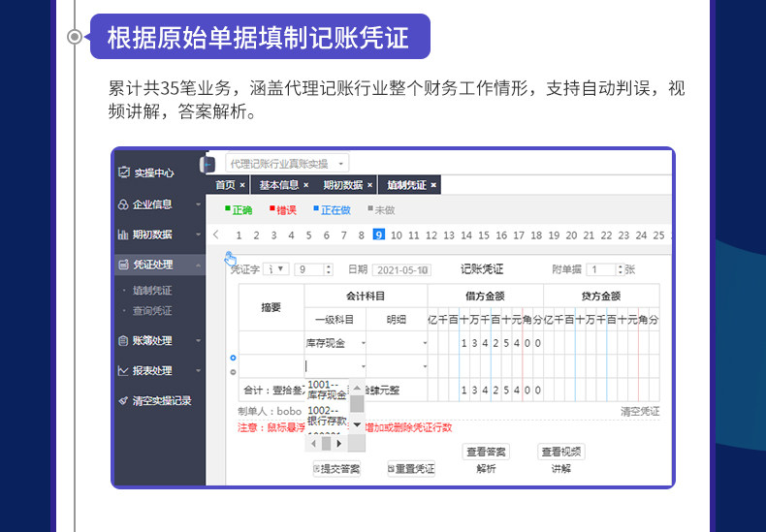Select 1002--银行存款 in the dropdown list
766x532 pixels.
[x=327, y=416]
